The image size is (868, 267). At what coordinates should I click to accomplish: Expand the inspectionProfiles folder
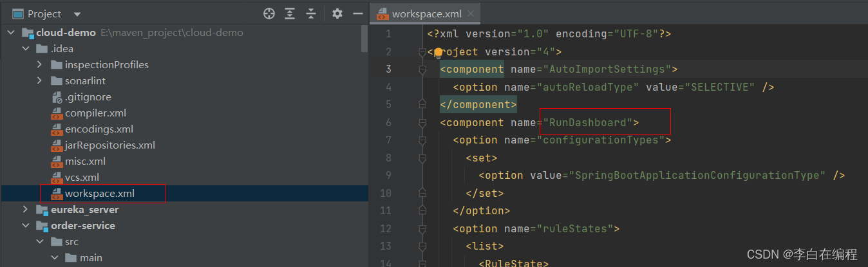39,64
